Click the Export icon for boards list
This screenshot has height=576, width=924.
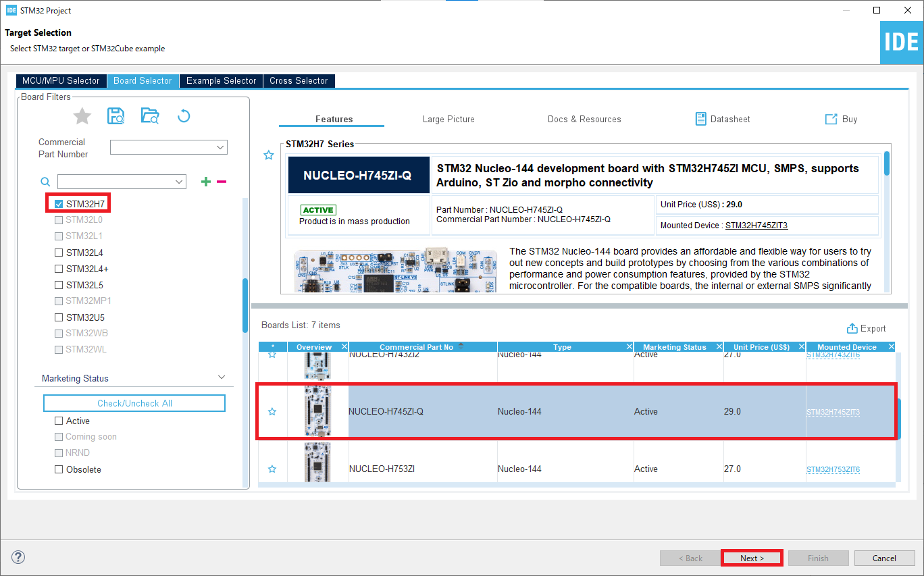[x=852, y=328]
